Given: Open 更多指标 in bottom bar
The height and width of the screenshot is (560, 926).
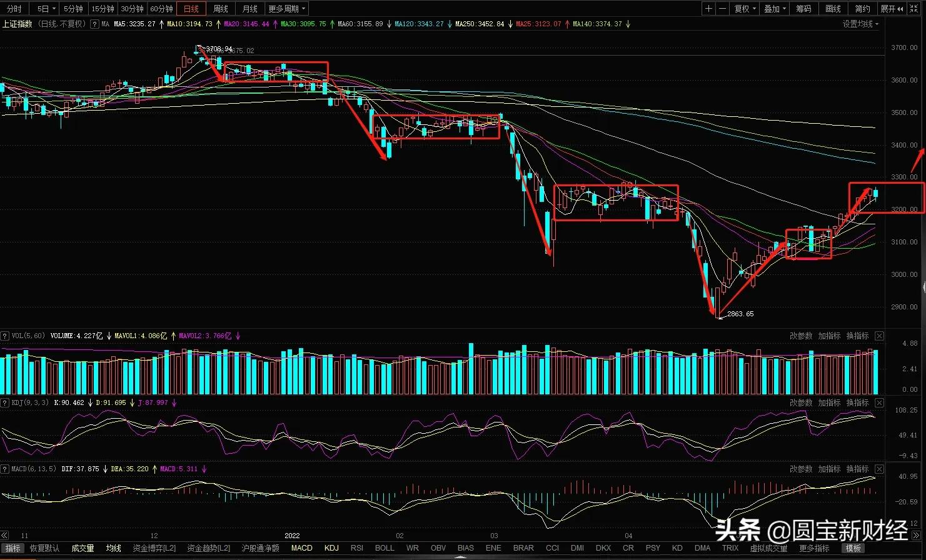Looking at the screenshot, I should (814, 548).
